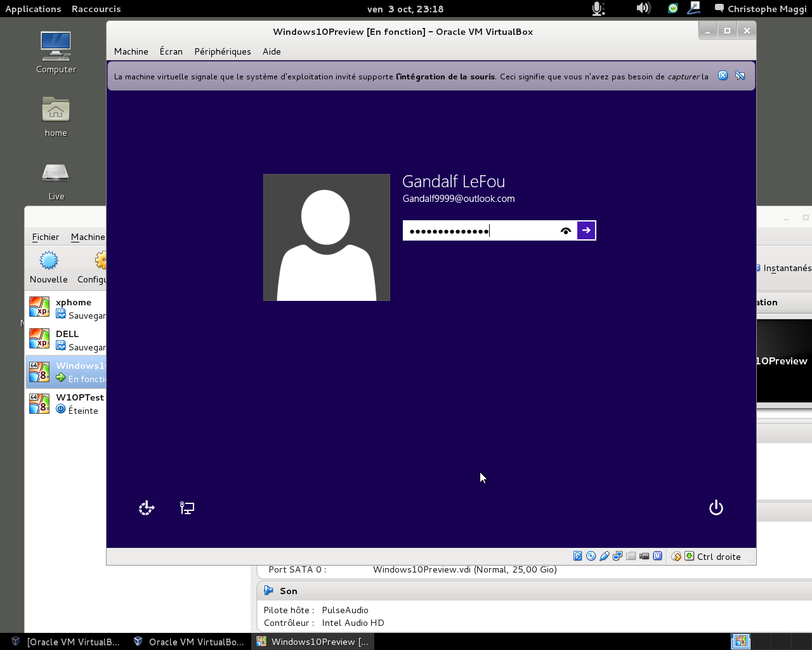
Task: Open Christophe Maggi user menu
Action: click(761, 9)
